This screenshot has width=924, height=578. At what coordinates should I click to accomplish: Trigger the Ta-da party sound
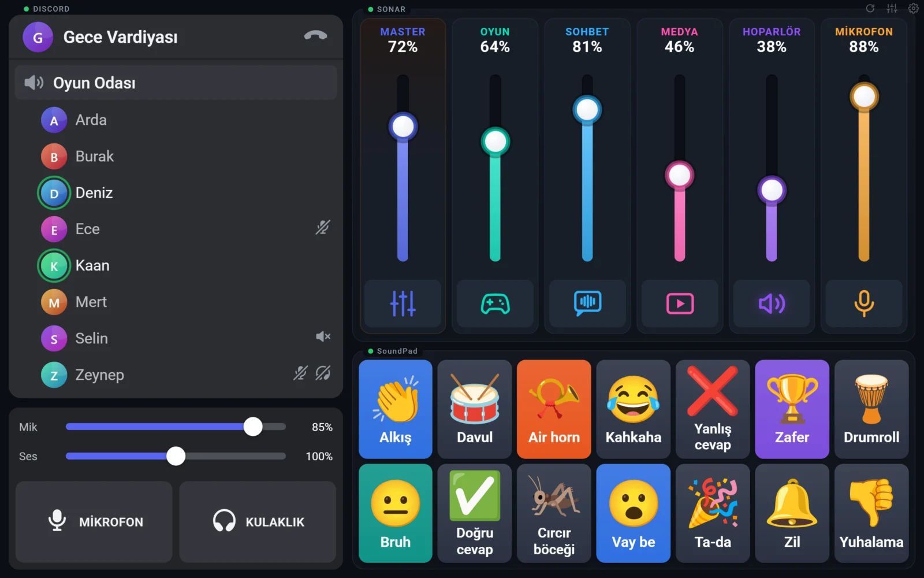click(713, 513)
